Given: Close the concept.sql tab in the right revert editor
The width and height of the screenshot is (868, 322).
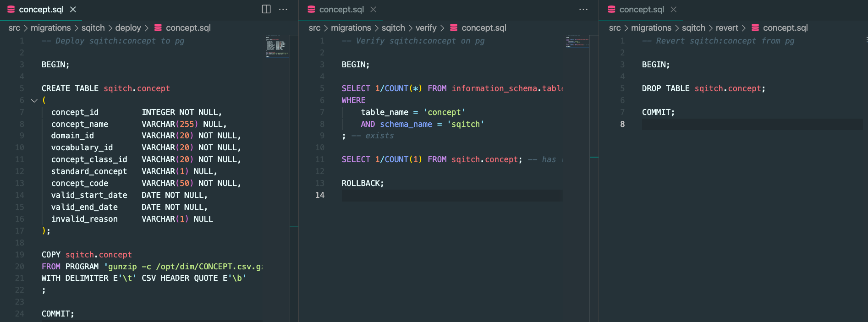Looking at the screenshot, I should pyautogui.click(x=673, y=9).
